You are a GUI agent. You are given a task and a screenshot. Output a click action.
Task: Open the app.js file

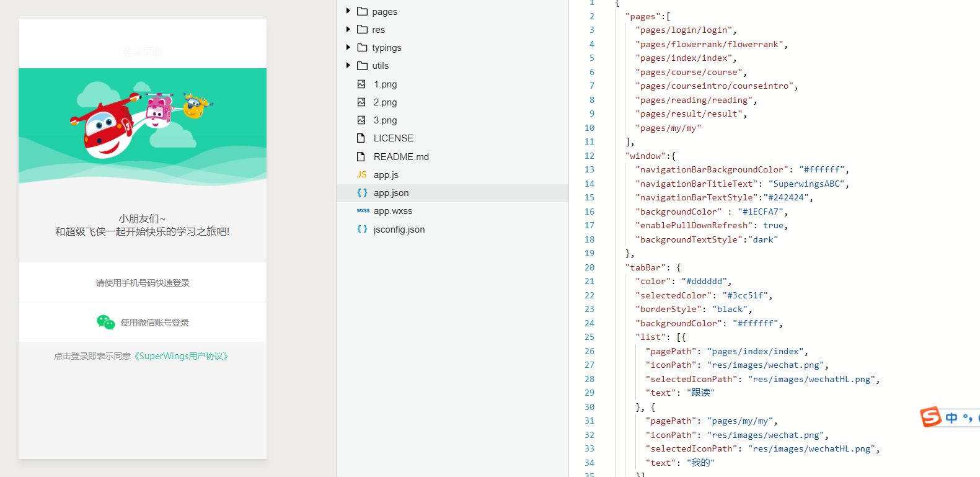(x=386, y=175)
